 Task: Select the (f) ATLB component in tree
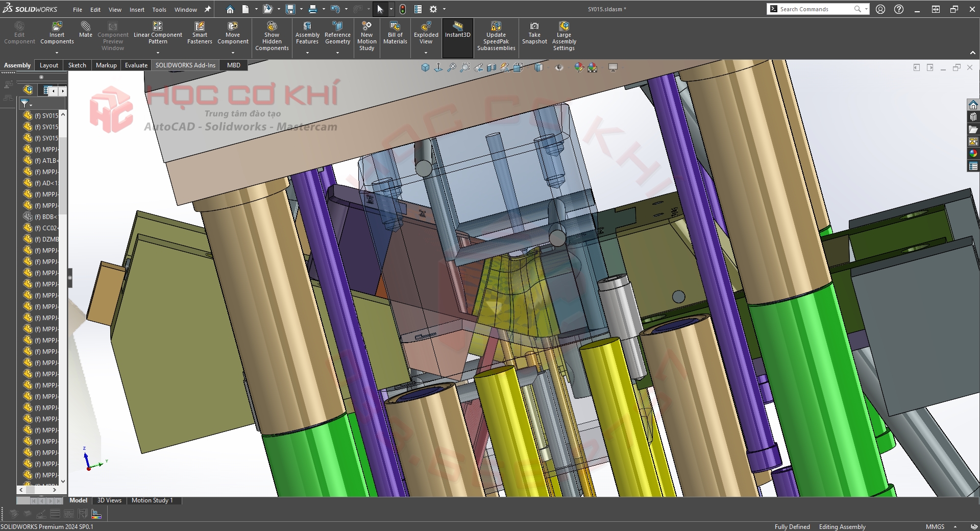pyautogui.click(x=41, y=161)
